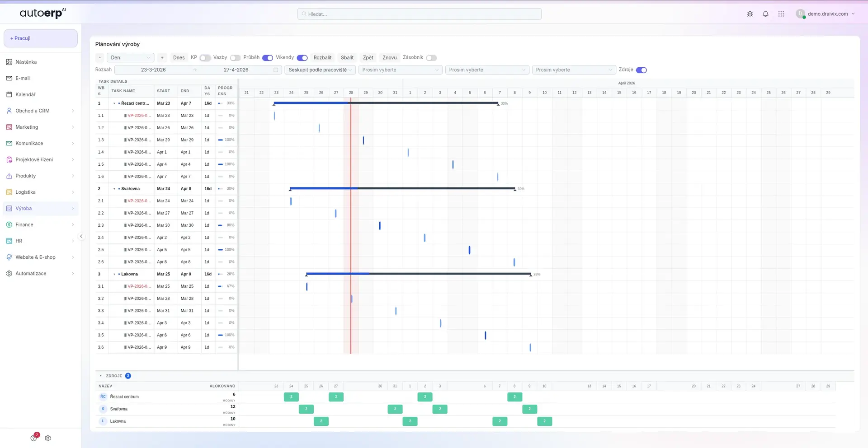
Task: Click the settings gear in sidebar footer
Action: tap(48, 438)
